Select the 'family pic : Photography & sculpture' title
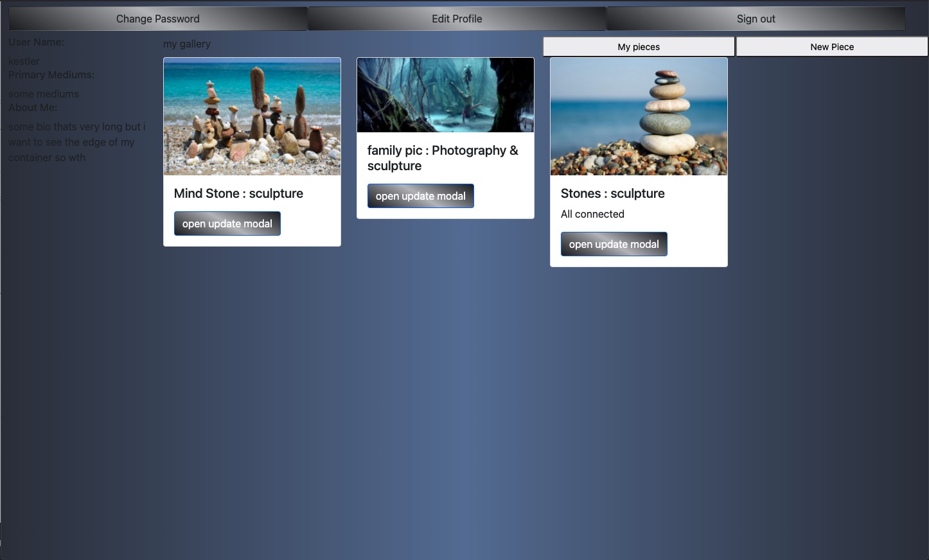The height and width of the screenshot is (560, 929). pyautogui.click(x=443, y=157)
